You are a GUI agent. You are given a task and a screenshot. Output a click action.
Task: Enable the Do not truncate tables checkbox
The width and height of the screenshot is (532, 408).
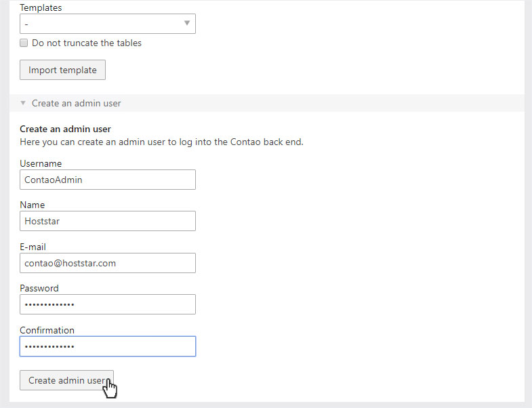(x=24, y=43)
